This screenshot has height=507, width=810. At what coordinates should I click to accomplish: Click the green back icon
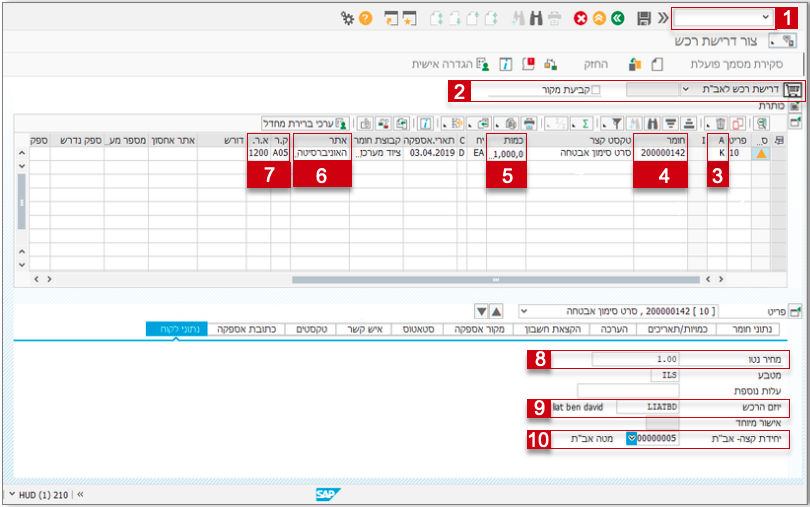[x=618, y=19]
